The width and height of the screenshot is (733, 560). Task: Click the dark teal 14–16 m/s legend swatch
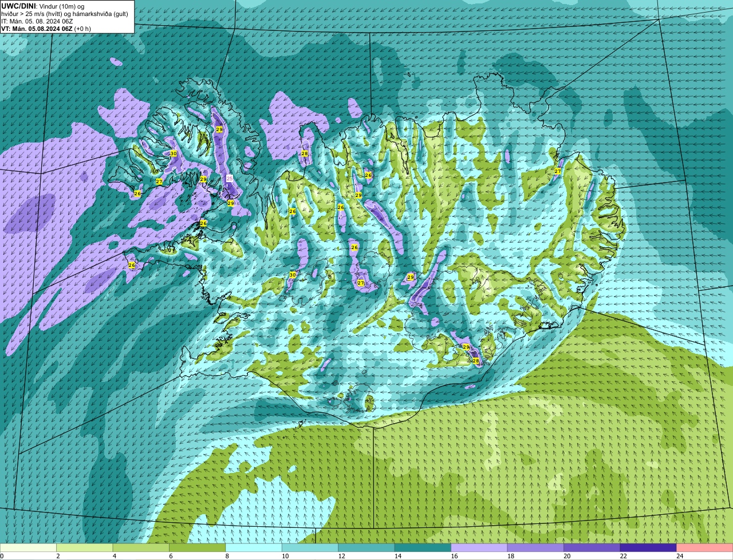(423, 548)
